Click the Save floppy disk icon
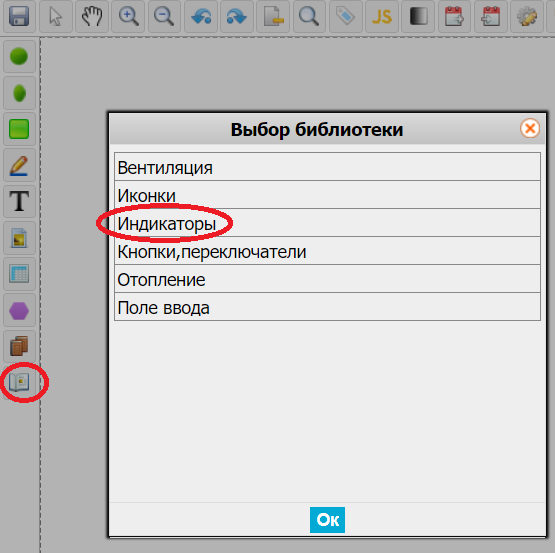 pos(19,16)
